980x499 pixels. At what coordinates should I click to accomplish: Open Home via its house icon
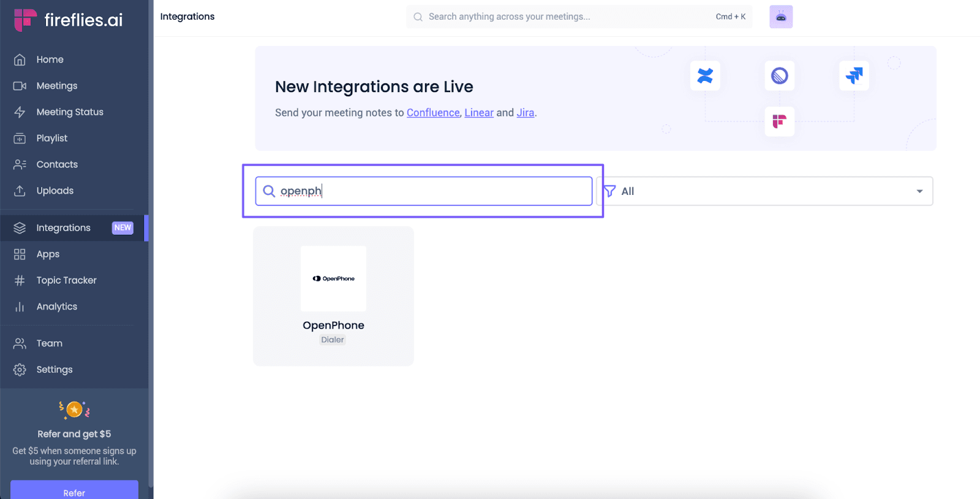point(20,59)
